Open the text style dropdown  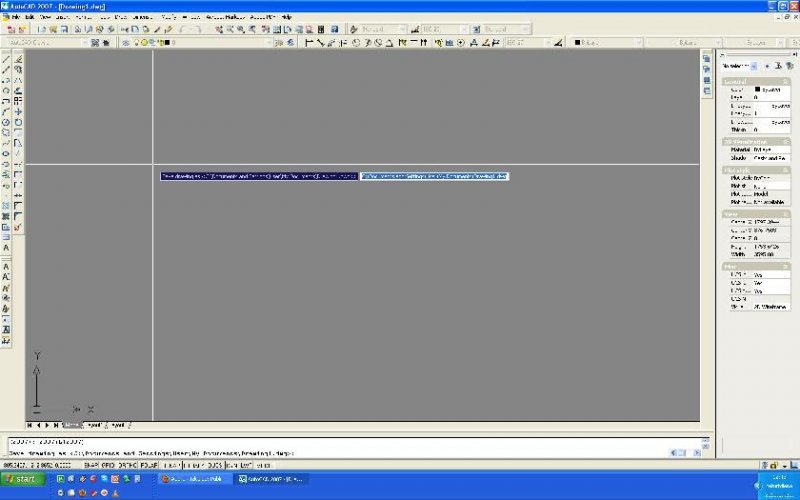click(x=402, y=29)
